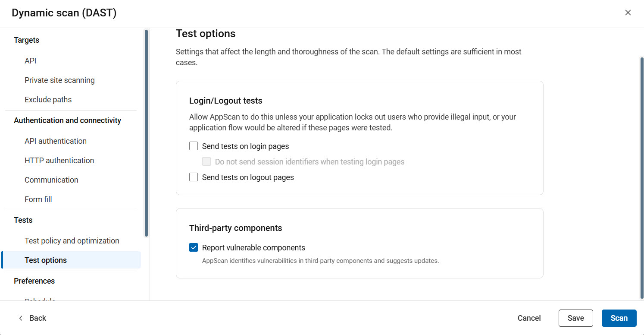Enable Send tests on login pages
The width and height of the screenshot is (644, 335).
[x=194, y=146]
